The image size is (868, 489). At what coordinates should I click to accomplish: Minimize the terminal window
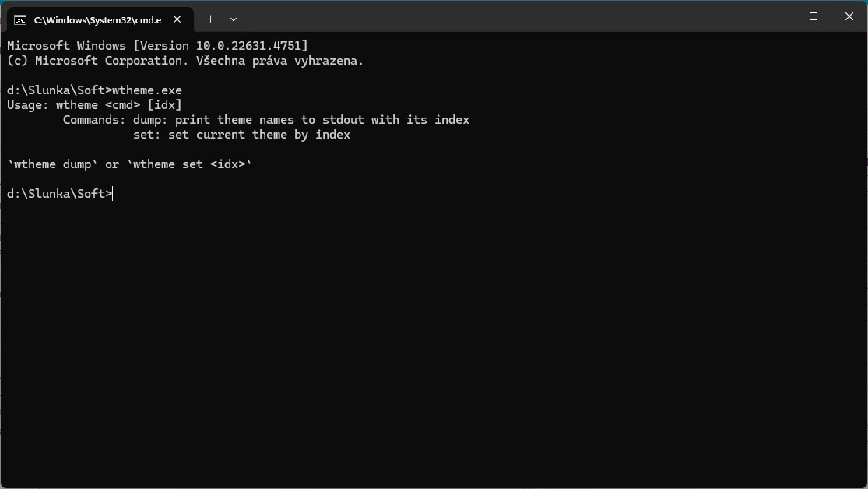click(778, 16)
